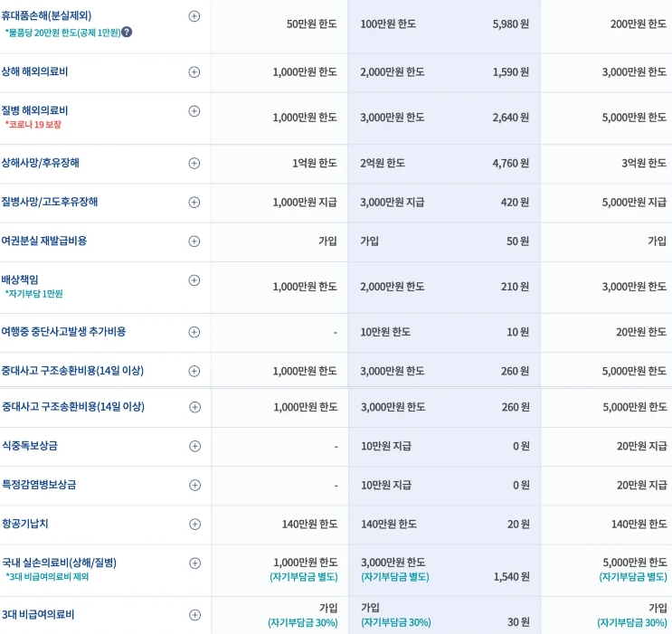Click the help question mark beside 물품당 20만원 한도
The width and height of the screenshot is (672, 634).
pyautogui.click(x=127, y=33)
